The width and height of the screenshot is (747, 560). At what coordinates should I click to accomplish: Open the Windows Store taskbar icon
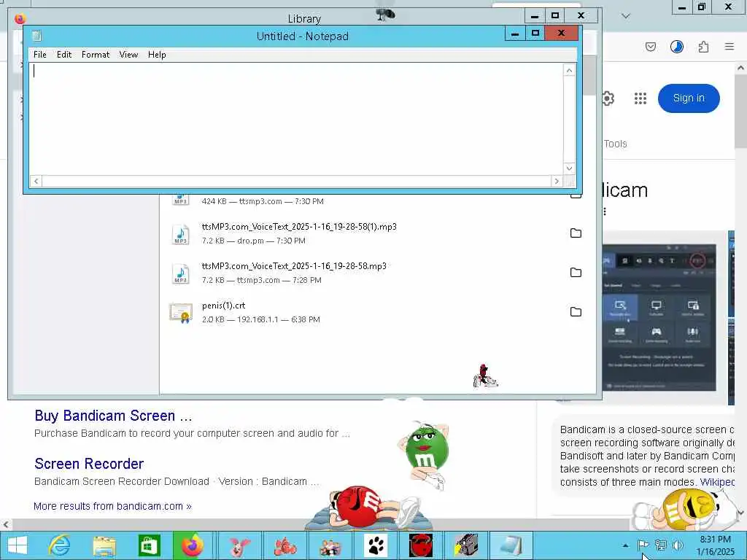point(149,545)
